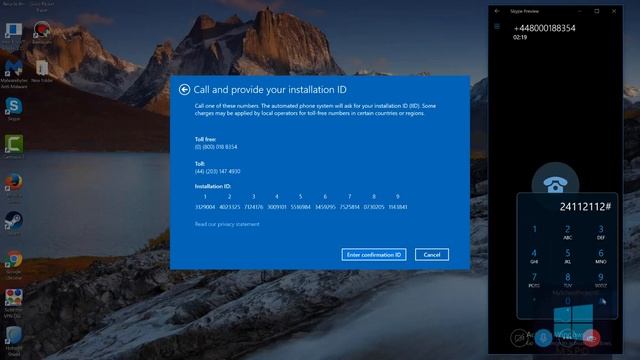This screenshot has width=640, height=360.
Task: Tap dial pad key 7 PQRS
Action: click(x=534, y=280)
